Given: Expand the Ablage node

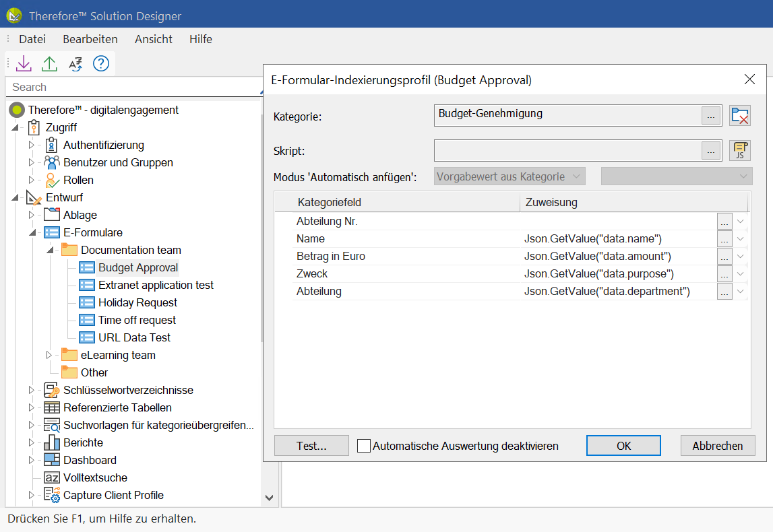Looking at the screenshot, I should click(x=32, y=215).
